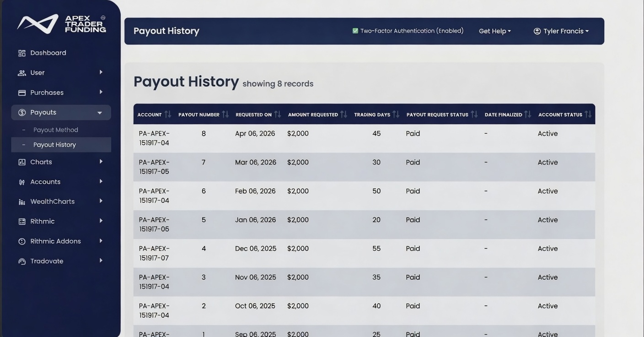This screenshot has height=337, width=644.
Task: Sort by Payout Request Status arrows
Action: pyautogui.click(x=474, y=114)
